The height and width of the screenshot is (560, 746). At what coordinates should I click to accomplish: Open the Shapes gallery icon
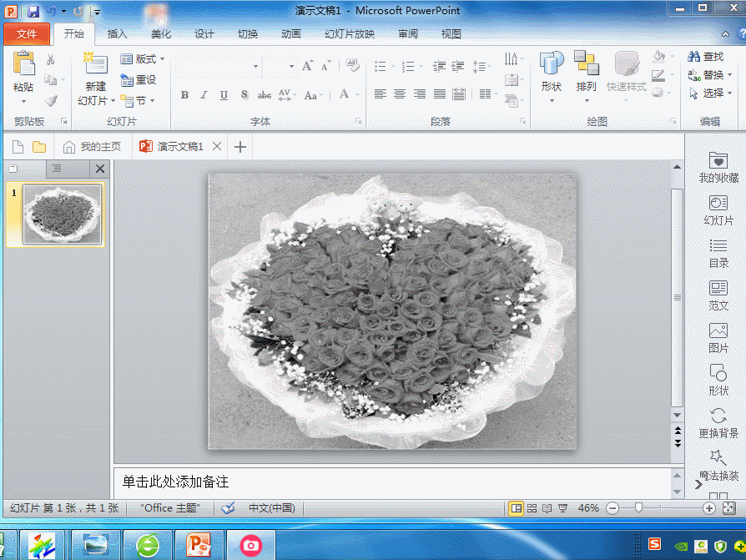click(x=552, y=63)
